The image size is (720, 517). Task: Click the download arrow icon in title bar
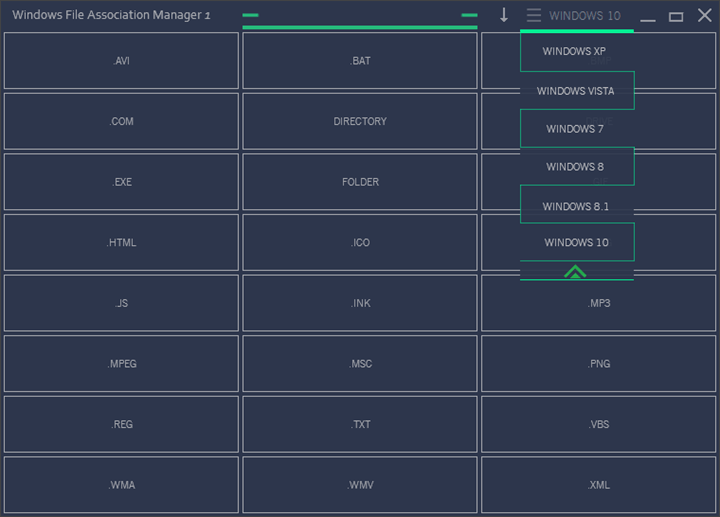click(504, 15)
